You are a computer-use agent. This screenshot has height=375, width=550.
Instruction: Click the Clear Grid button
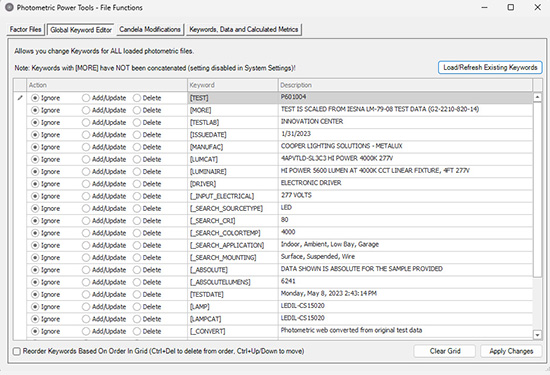click(x=445, y=351)
